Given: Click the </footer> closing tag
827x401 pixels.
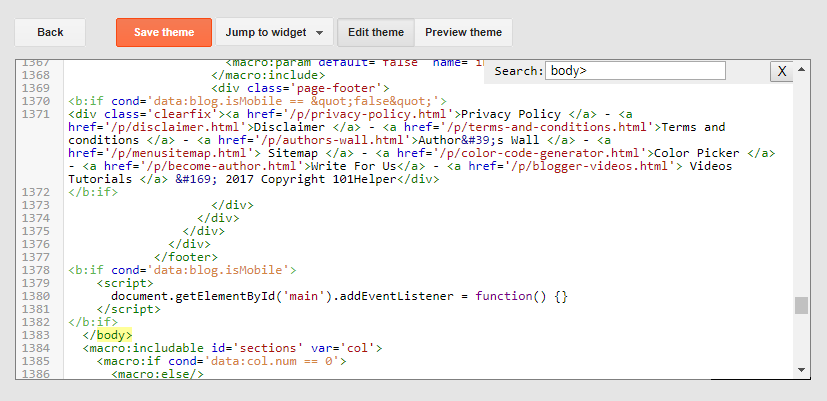Looking at the screenshot, I should click(186, 257).
